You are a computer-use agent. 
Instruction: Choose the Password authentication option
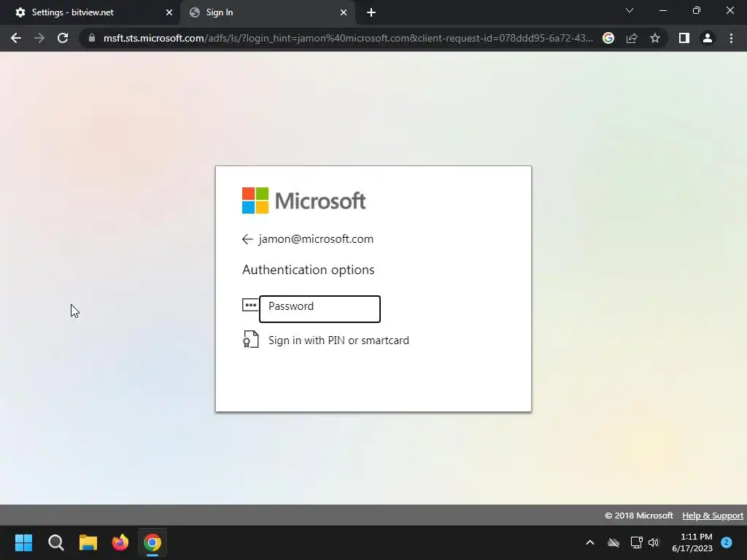point(320,309)
